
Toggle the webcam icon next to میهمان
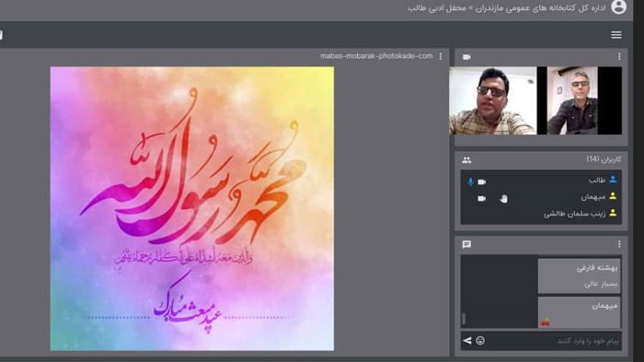point(482,199)
